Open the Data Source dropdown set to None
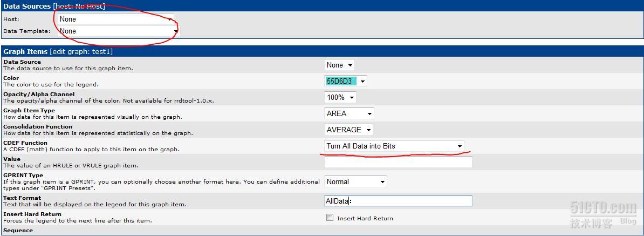 coord(340,65)
